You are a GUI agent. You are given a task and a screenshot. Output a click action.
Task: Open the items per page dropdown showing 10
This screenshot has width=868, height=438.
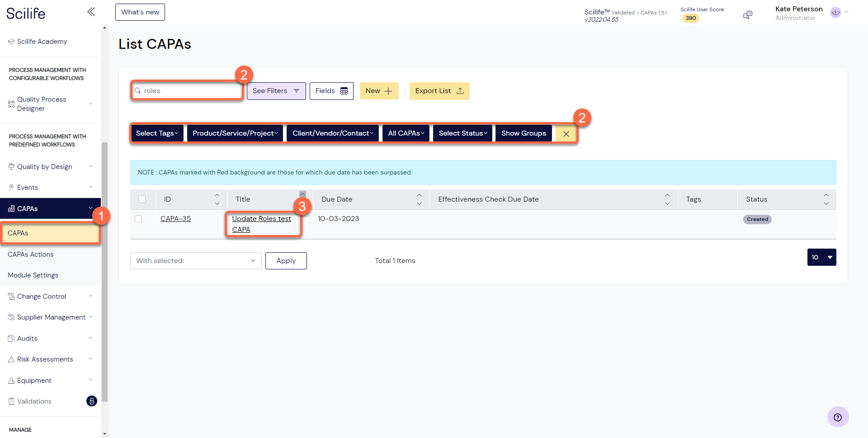click(x=821, y=257)
